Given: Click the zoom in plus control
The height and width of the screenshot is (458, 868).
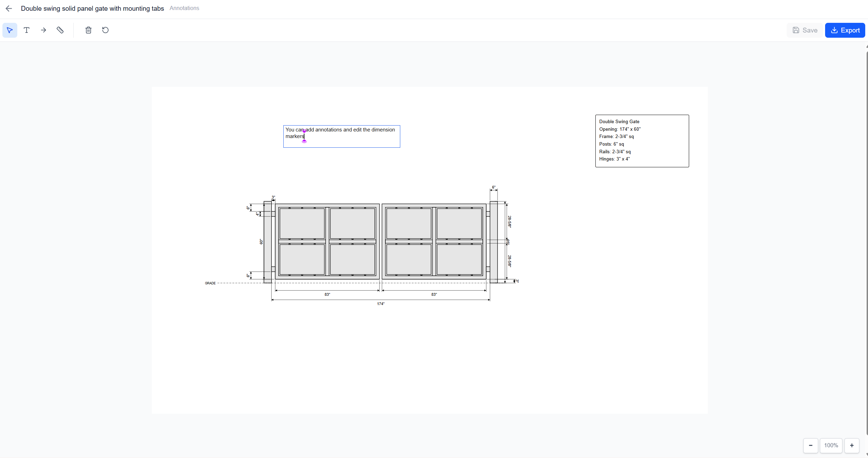Looking at the screenshot, I should click(852, 446).
